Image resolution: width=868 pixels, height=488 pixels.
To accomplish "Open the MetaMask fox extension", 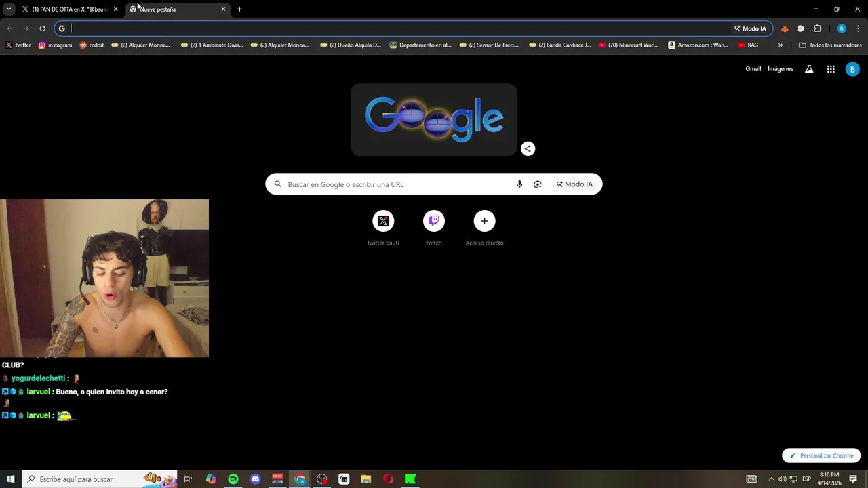I will coord(785,28).
